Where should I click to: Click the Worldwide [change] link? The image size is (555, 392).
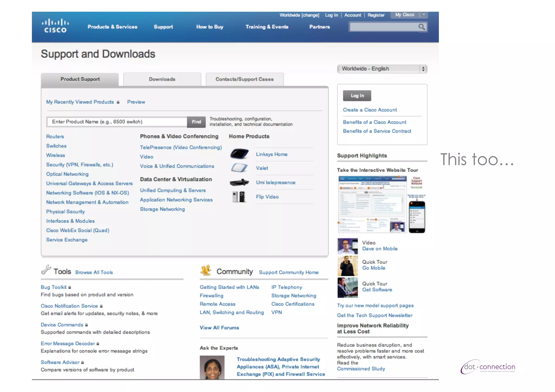[299, 15]
